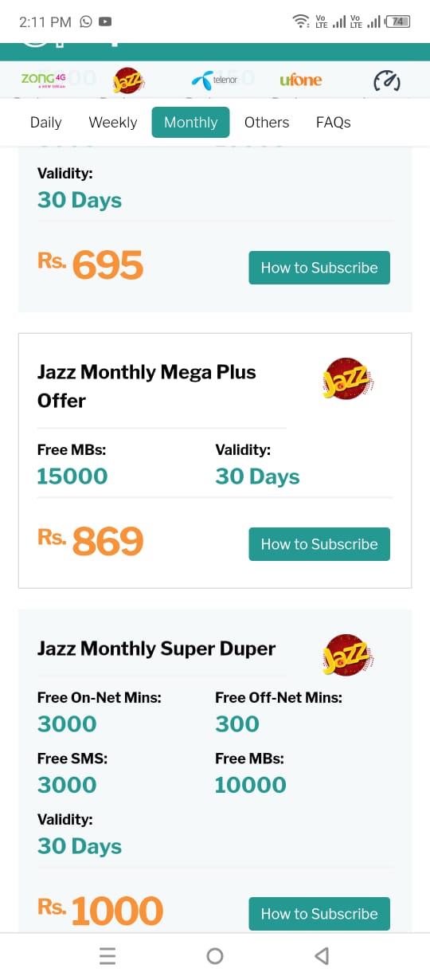Switch to the Daily tab
Viewport: 430px width, 980px height.
point(45,122)
